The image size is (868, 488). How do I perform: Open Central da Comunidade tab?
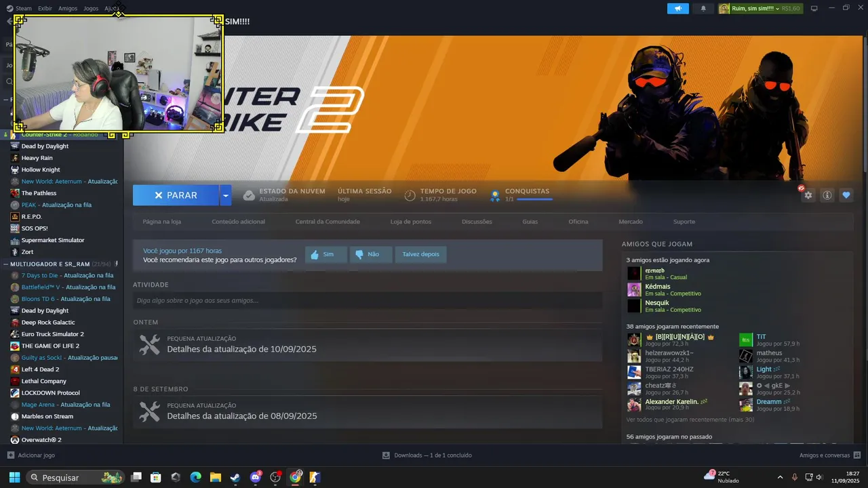[328, 222]
